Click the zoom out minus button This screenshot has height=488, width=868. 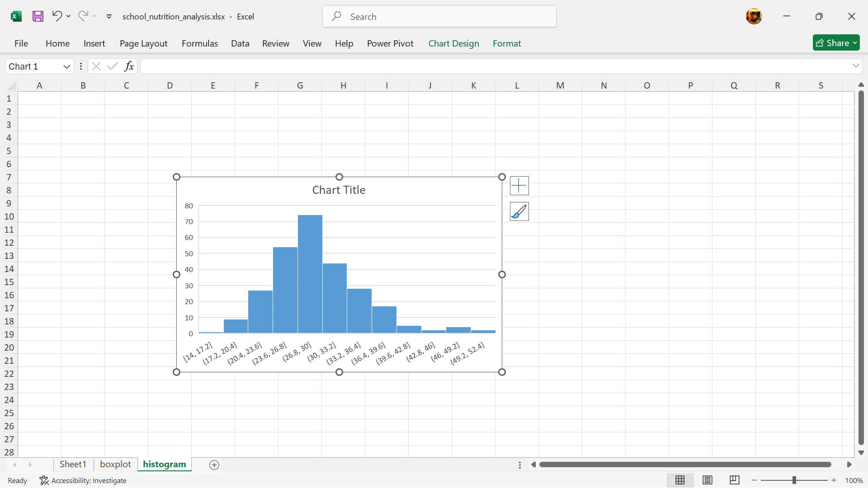(754, 480)
